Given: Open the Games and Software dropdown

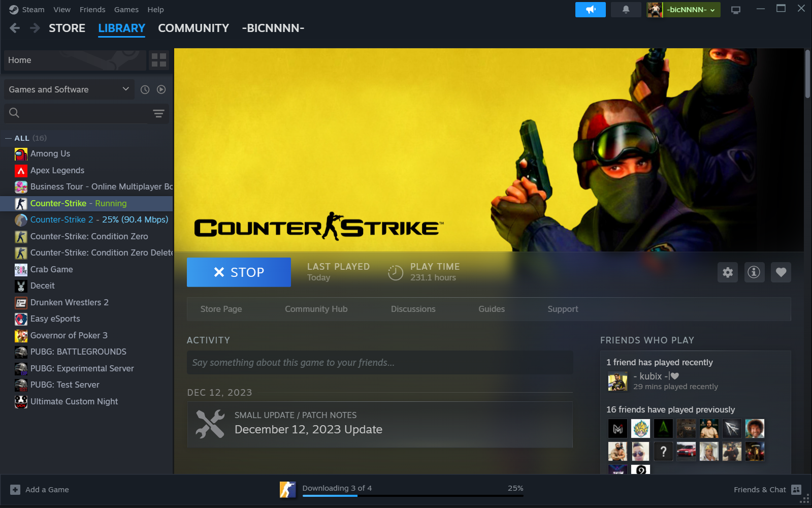Looking at the screenshot, I should click(69, 89).
